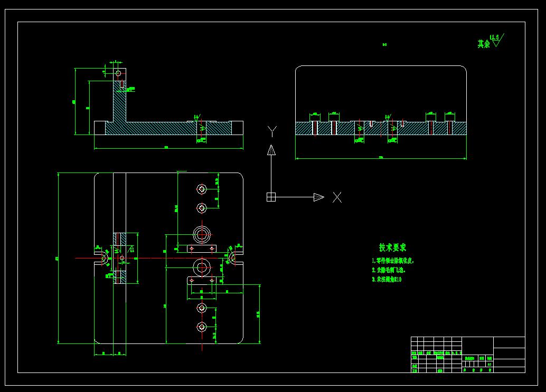
Task: Click the X axis label
Action: tap(337, 197)
